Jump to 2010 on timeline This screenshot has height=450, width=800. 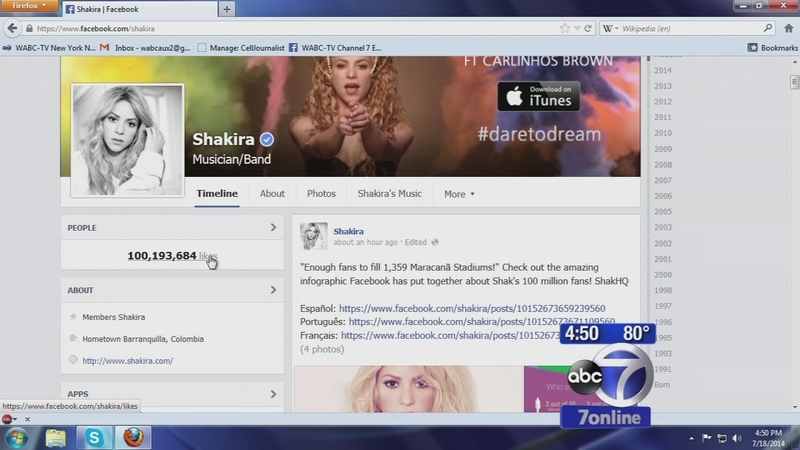(663, 133)
